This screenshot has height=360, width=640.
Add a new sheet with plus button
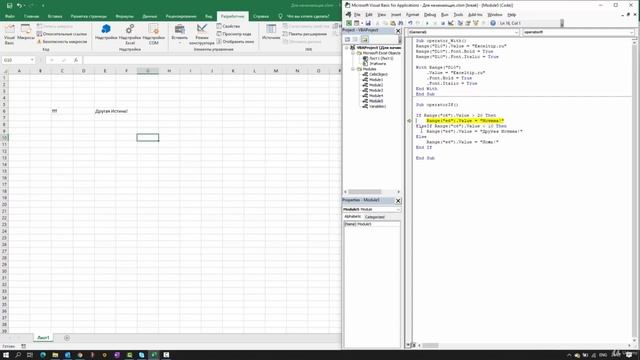(67, 338)
